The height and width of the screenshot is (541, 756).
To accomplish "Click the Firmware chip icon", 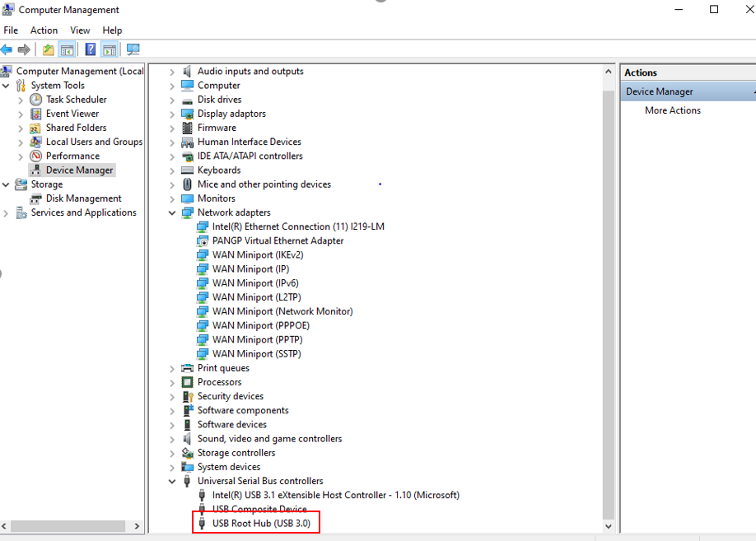I will (187, 128).
